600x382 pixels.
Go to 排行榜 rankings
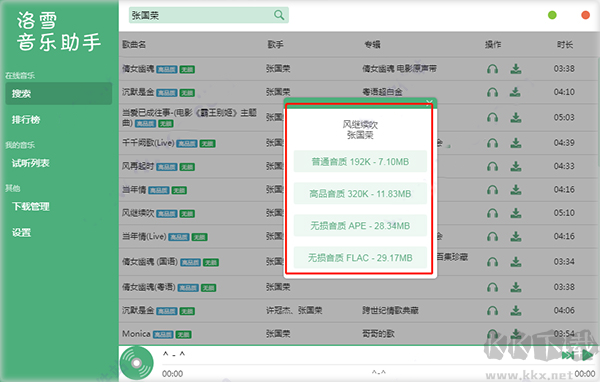26,120
